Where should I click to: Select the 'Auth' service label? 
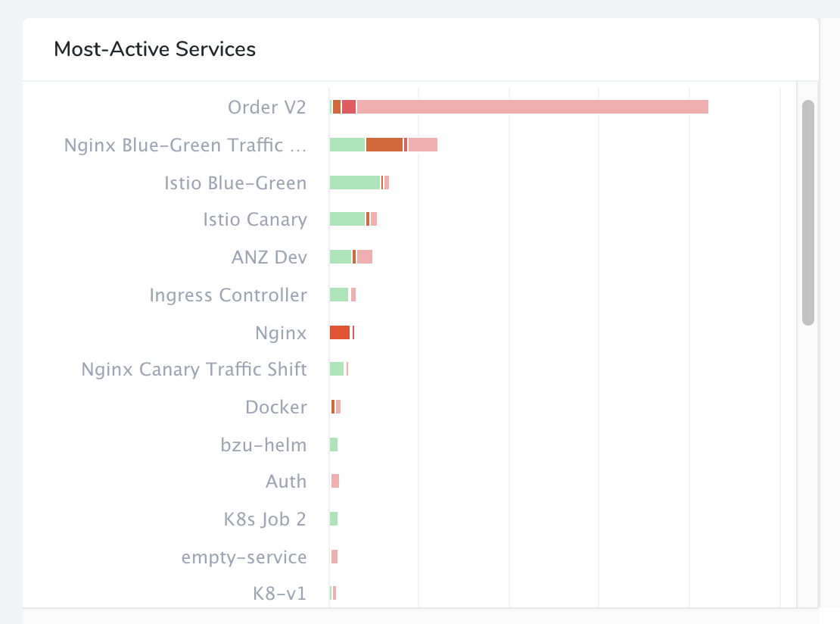pos(286,482)
